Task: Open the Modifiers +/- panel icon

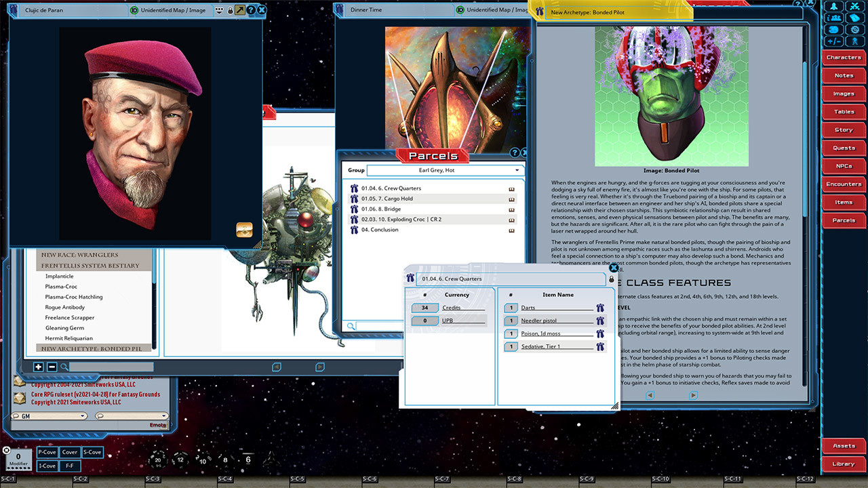Action: pos(833,40)
